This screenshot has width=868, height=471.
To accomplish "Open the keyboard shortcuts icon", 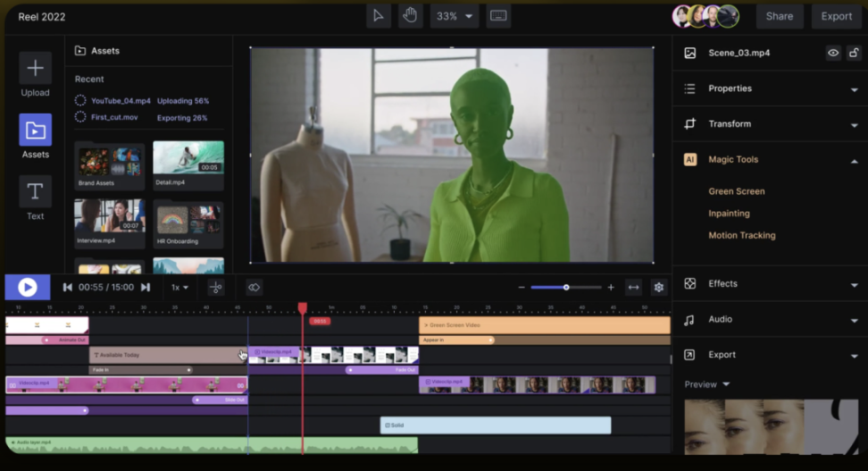I will [x=498, y=16].
